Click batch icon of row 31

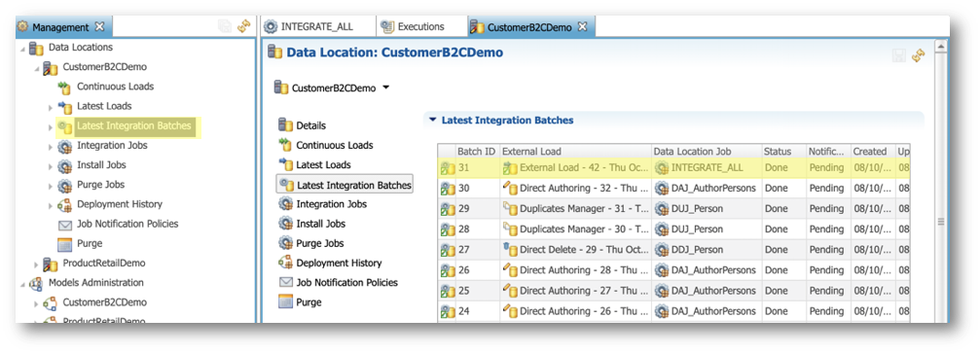tap(447, 168)
